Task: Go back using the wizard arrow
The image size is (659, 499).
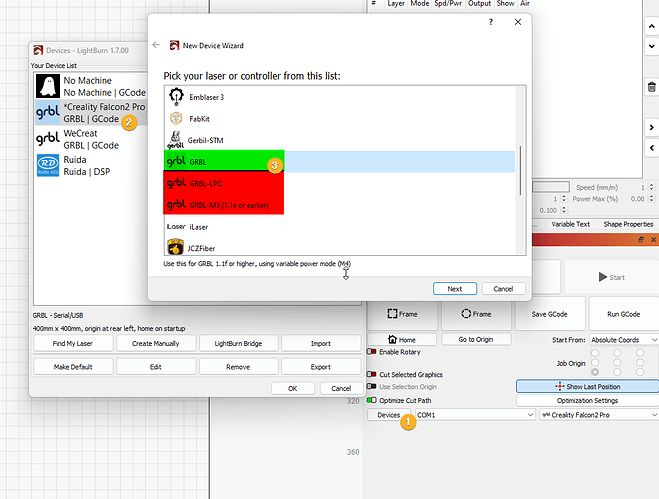Action: (x=156, y=45)
